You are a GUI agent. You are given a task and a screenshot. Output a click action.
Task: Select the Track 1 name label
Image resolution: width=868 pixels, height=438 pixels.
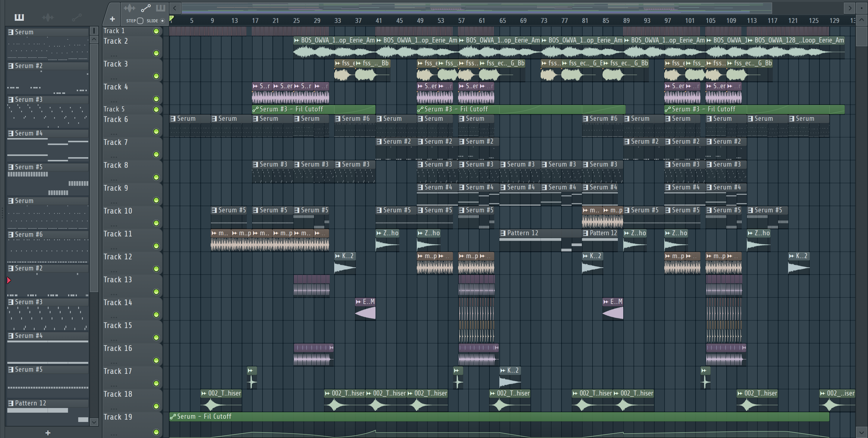click(114, 31)
